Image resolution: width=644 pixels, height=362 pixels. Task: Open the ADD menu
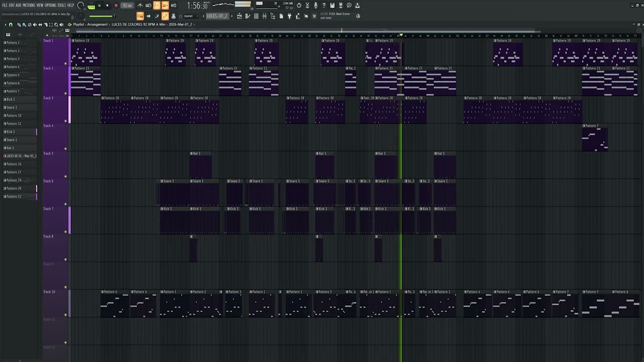tap(19, 6)
